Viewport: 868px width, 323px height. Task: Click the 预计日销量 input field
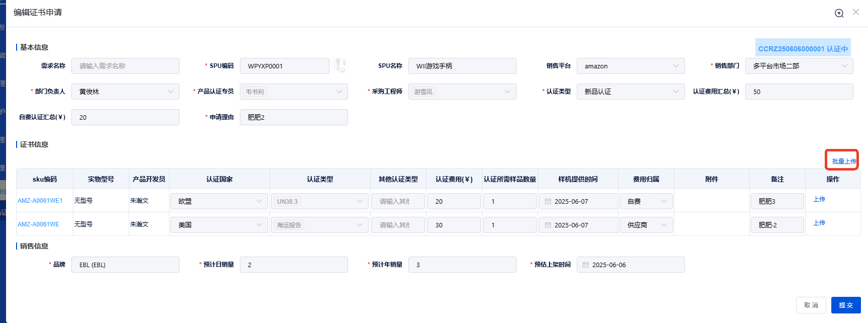pyautogui.click(x=294, y=265)
